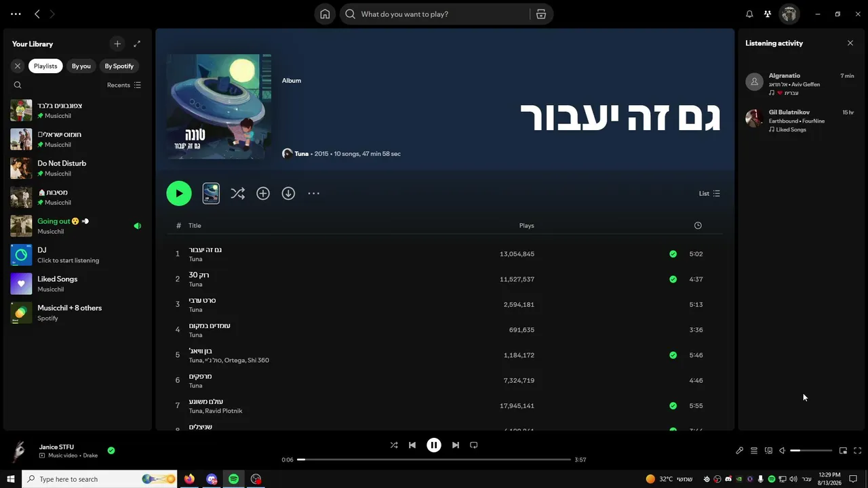Click the Janice STFU now playing title
Screen dimensions: 868x488
click(56, 447)
